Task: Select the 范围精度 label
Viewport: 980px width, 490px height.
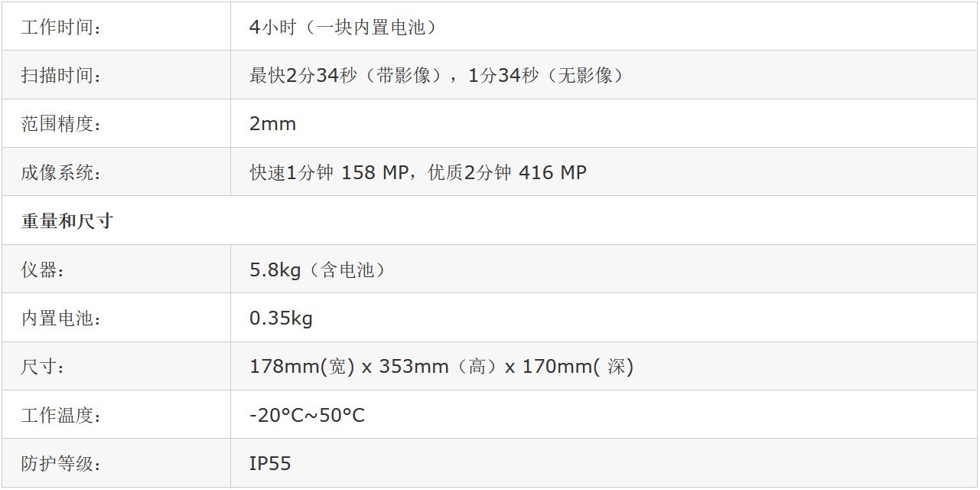Action: coord(61,124)
